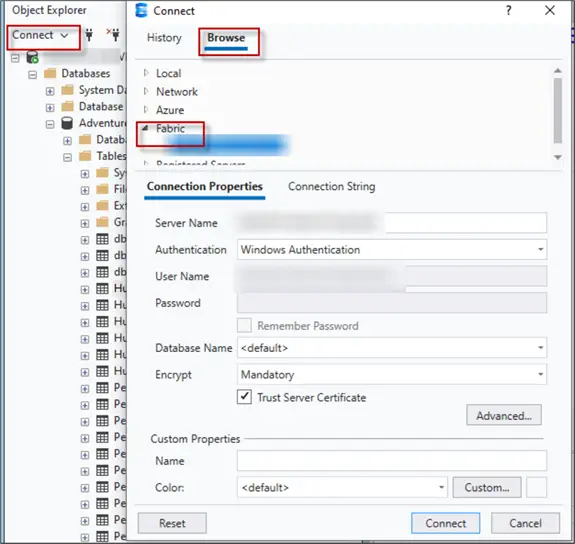Image resolution: width=575 pixels, height=544 pixels.
Task: Collapse the server root node
Action: [x=15, y=58]
